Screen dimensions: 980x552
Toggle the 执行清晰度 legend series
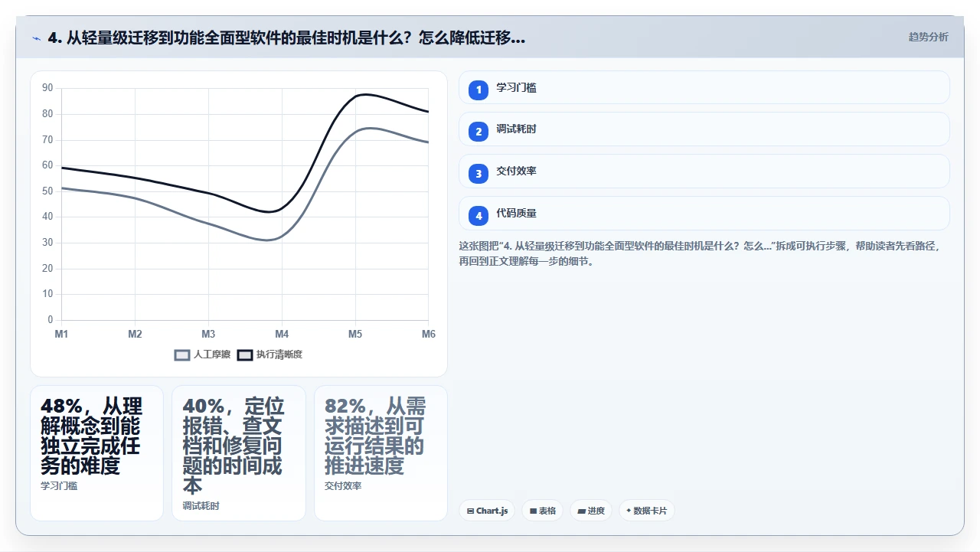click(x=269, y=354)
